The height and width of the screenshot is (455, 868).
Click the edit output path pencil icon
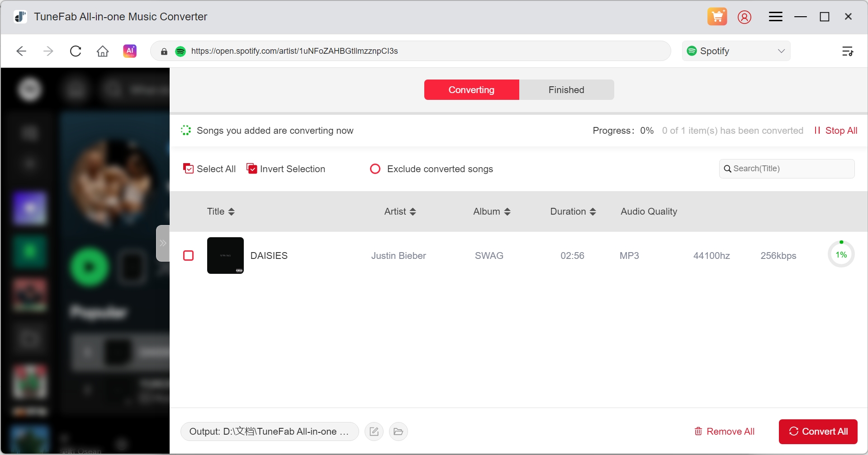374,432
